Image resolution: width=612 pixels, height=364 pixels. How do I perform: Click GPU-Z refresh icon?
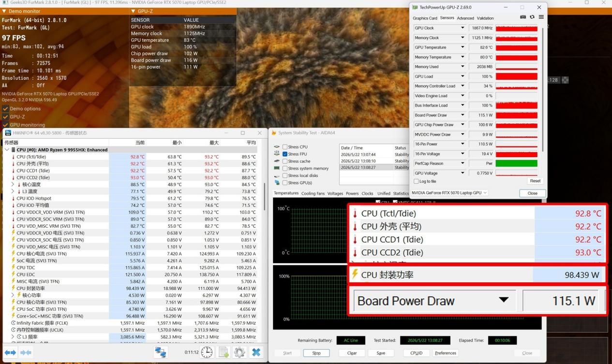[532, 17]
